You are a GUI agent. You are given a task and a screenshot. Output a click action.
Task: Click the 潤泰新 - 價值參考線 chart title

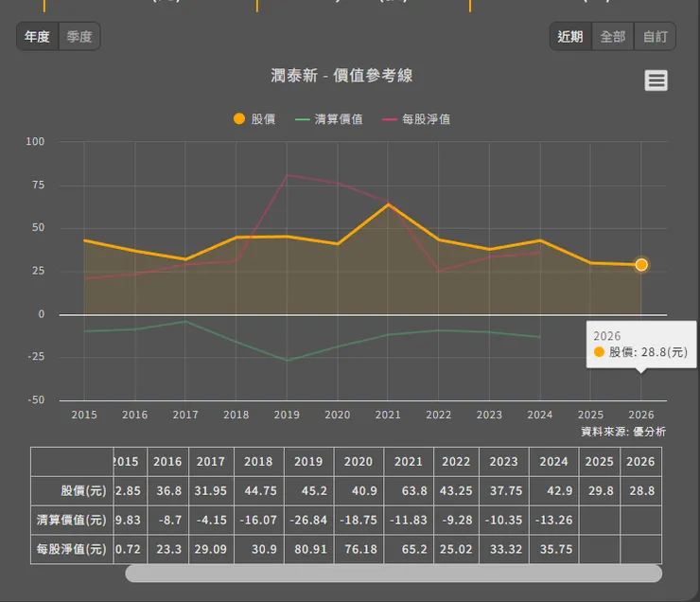[341, 76]
